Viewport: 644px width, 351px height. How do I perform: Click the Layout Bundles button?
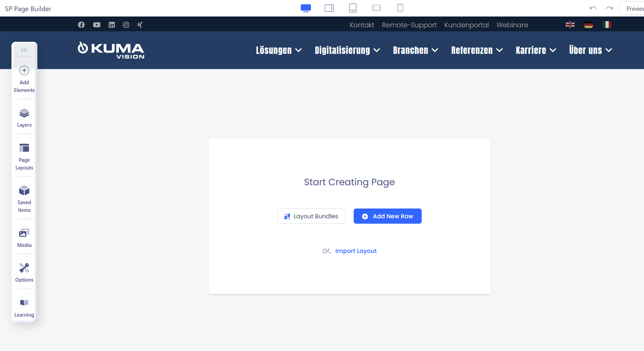point(311,216)
